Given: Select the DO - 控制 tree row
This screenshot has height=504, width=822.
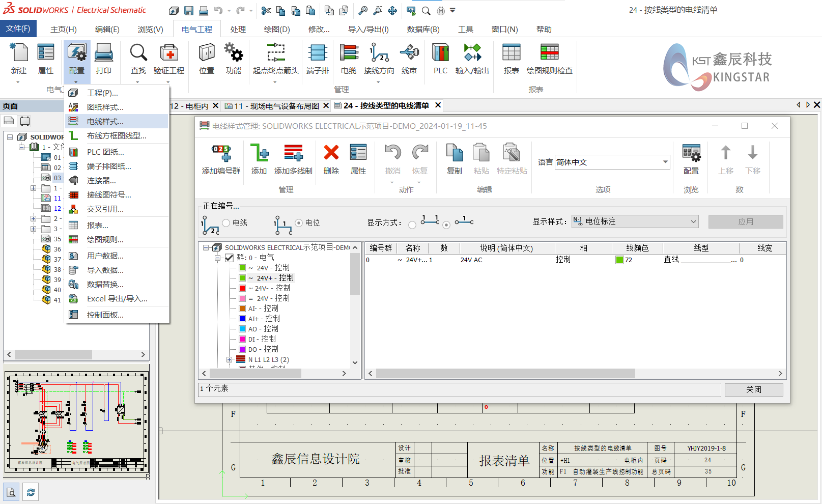Looking at the screenshot, I should [263, 349].
